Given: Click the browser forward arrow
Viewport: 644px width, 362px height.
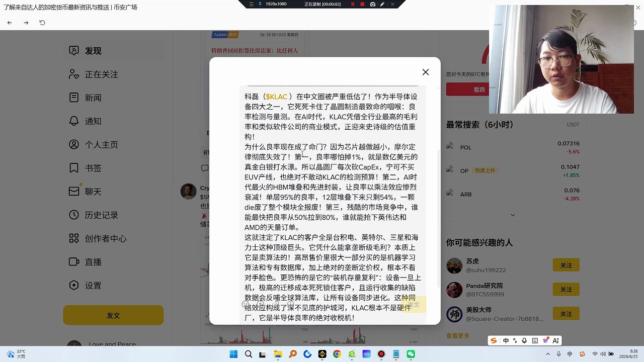Looking at the screenshot, I should pyautogui.click(x=26, y=23).
